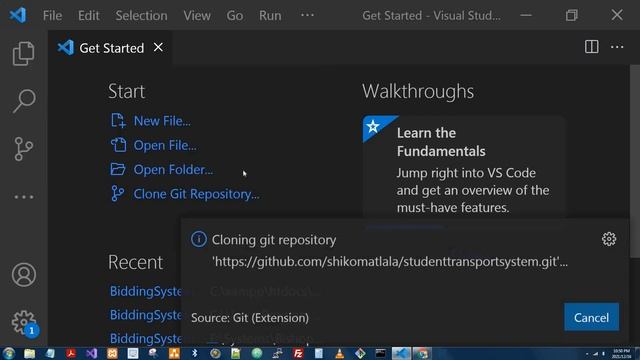Open first BiddingSystem recent entry
Image resolution: width=640 pixels, height=360 pixels.
[145, 291]
